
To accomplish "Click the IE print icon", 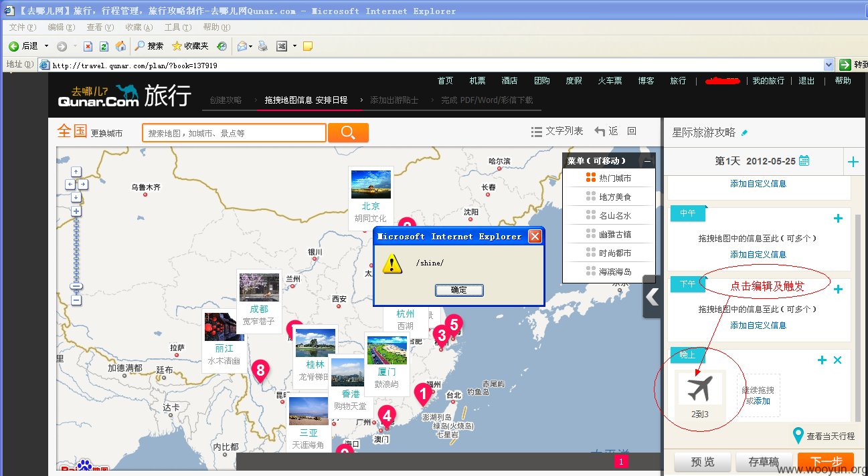I will [263, 46].
